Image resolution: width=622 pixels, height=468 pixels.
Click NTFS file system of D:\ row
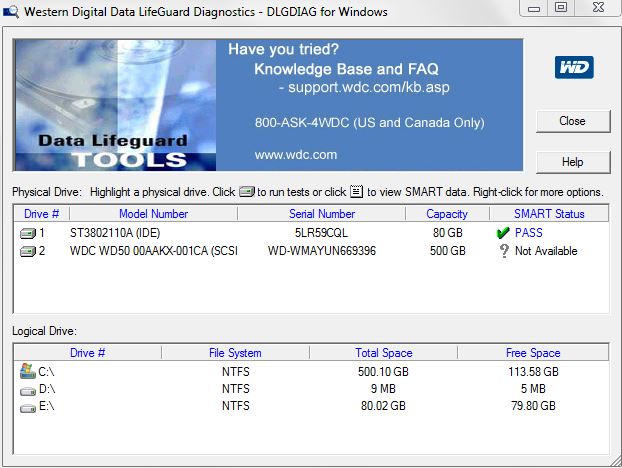(x=236, y=389)
